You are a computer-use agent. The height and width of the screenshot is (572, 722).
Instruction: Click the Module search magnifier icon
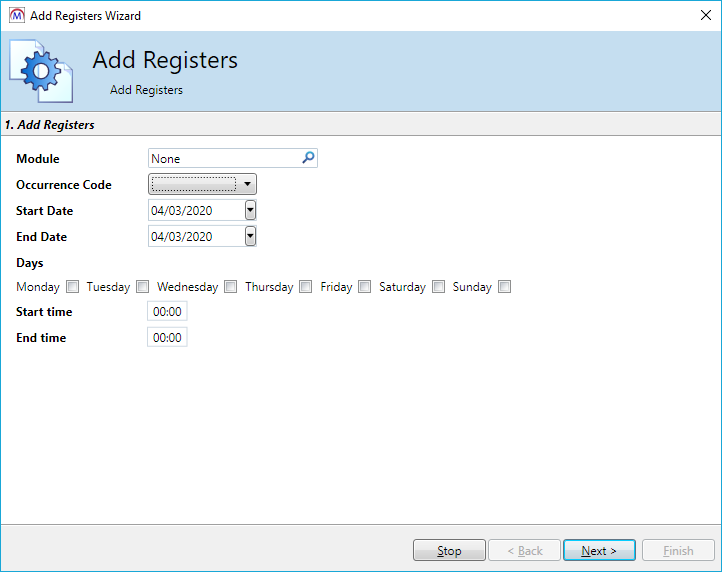point(308,158)
